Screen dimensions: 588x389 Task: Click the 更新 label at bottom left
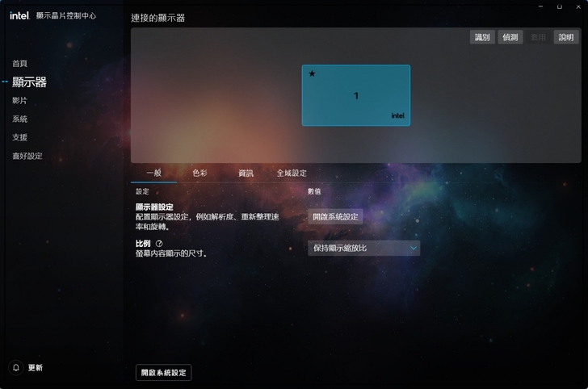point(36,368)
